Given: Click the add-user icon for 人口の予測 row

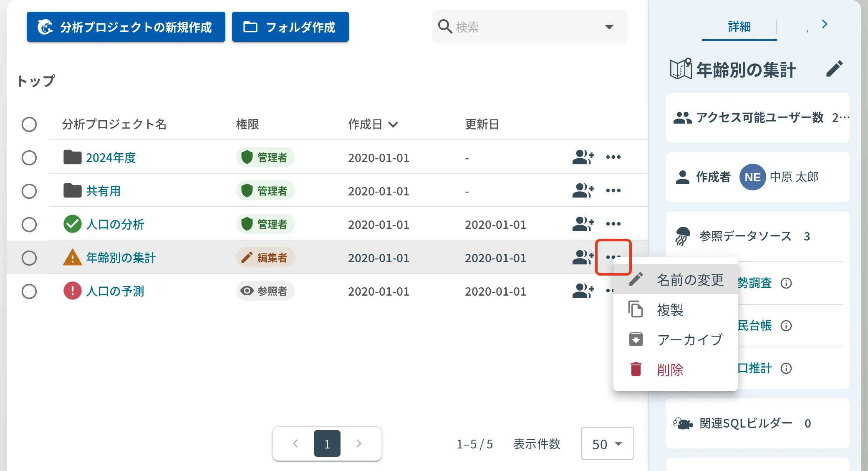Looking at the screenshot, I should [x=583, y=291].
